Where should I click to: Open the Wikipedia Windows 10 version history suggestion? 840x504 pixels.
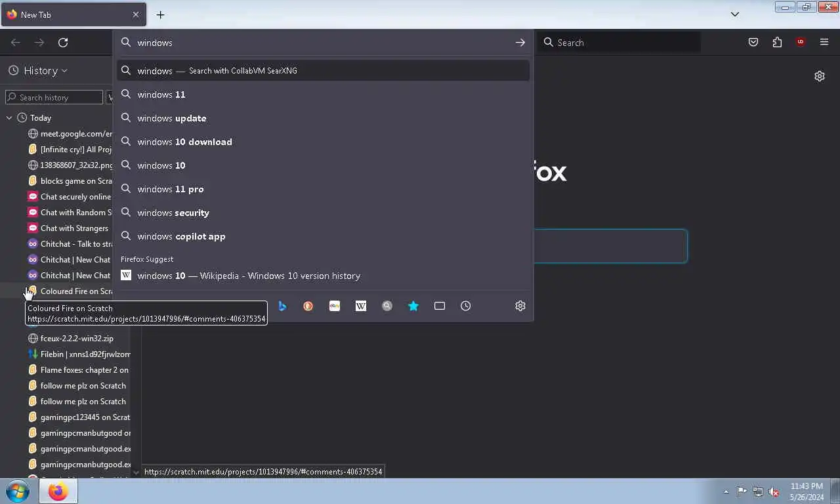(x=323, y=276)
